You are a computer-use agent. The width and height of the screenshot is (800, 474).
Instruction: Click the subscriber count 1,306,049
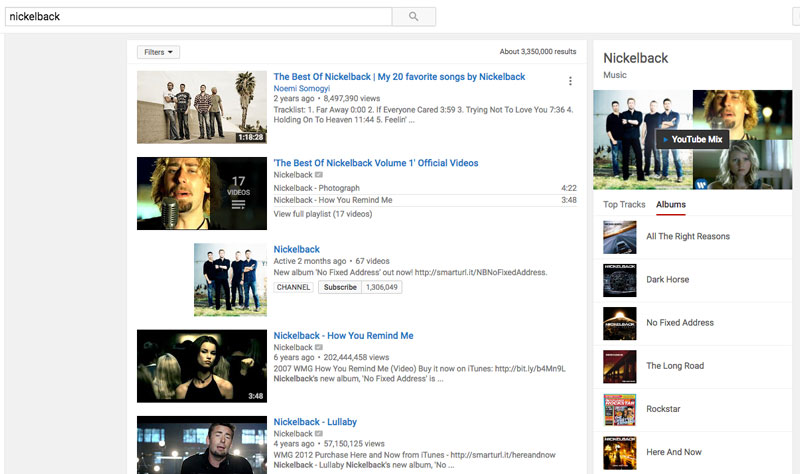pyautogui.click(x=382, y=287)
